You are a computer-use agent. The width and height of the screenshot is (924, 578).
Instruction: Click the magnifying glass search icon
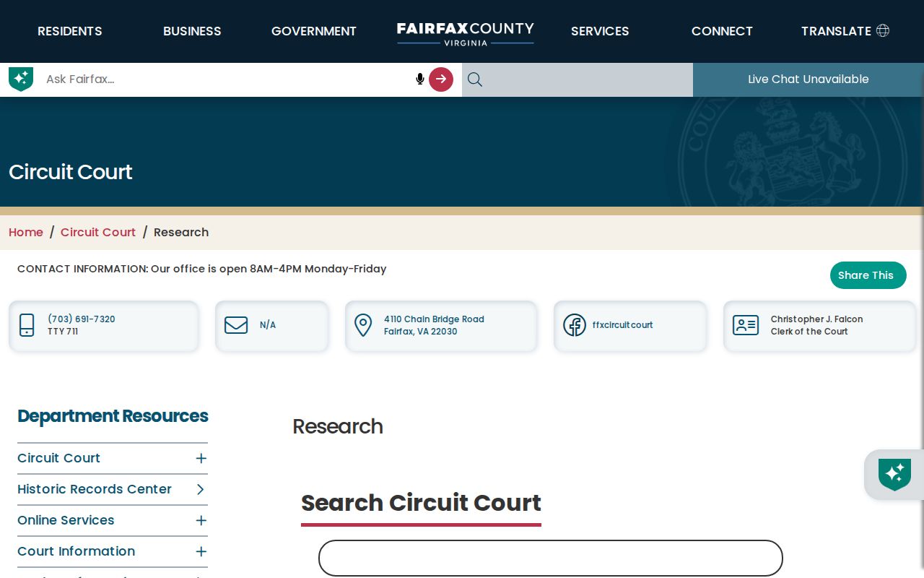click(x=475, y=79)
